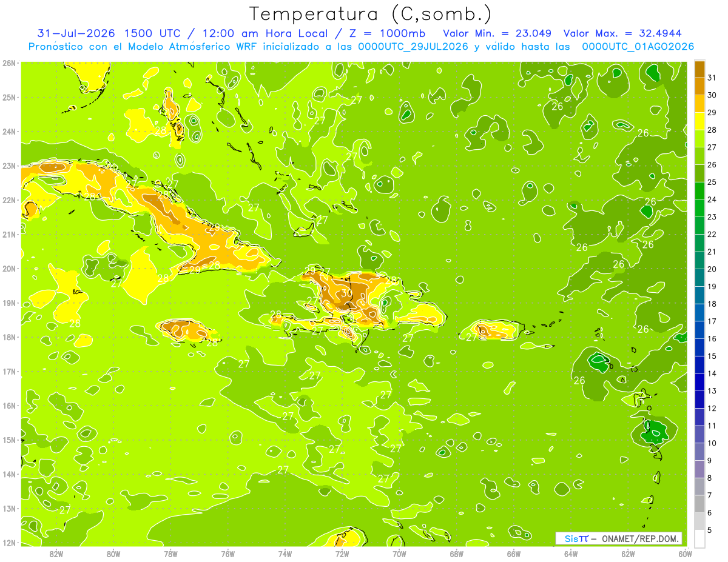This screenshot has height=562, width=728.
Task: Pick the gray swatch between 6 and 7
Action: point(700,504)
